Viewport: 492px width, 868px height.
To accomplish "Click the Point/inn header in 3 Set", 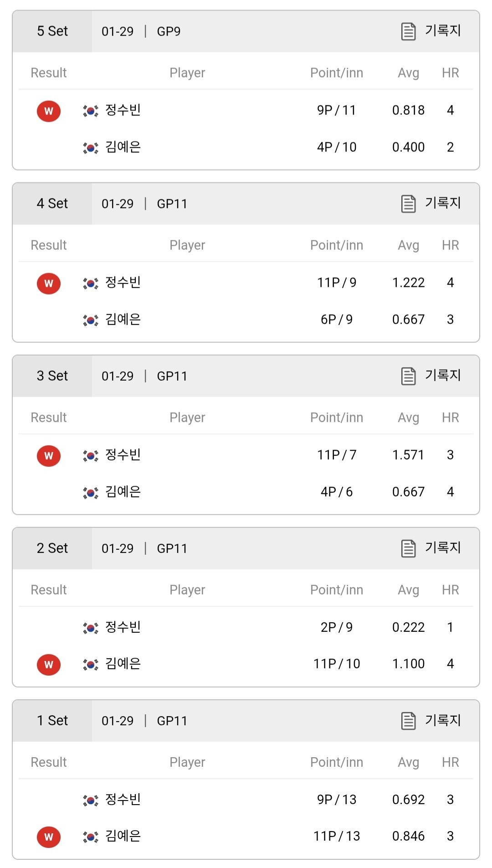I will (x=337, y=418).
